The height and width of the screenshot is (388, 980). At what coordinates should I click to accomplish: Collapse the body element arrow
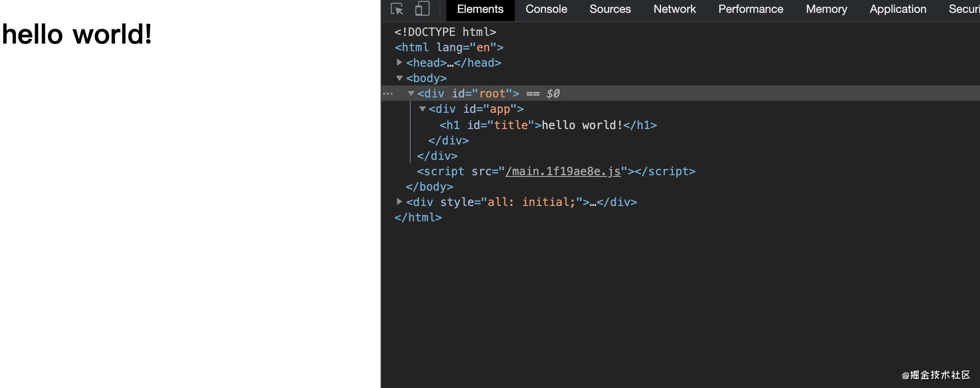coord(399,78)
